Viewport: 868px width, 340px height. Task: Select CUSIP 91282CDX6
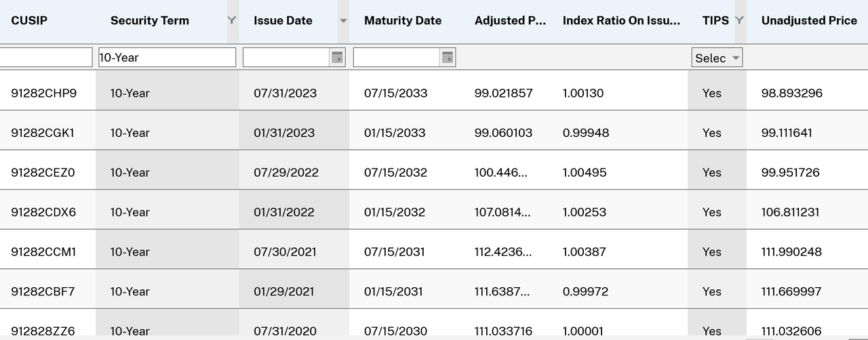coord(43,212)
